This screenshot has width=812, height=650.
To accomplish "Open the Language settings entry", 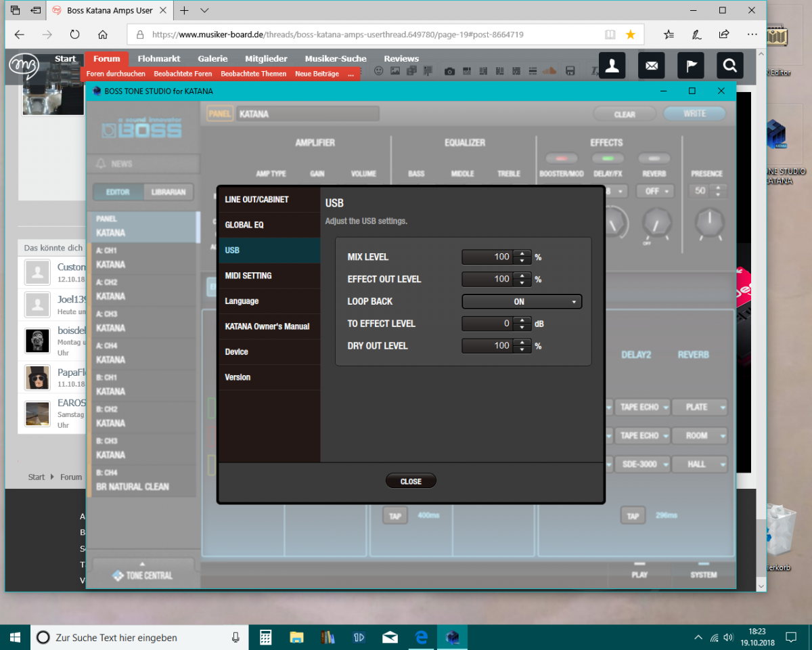I will [x=269, y=301].
